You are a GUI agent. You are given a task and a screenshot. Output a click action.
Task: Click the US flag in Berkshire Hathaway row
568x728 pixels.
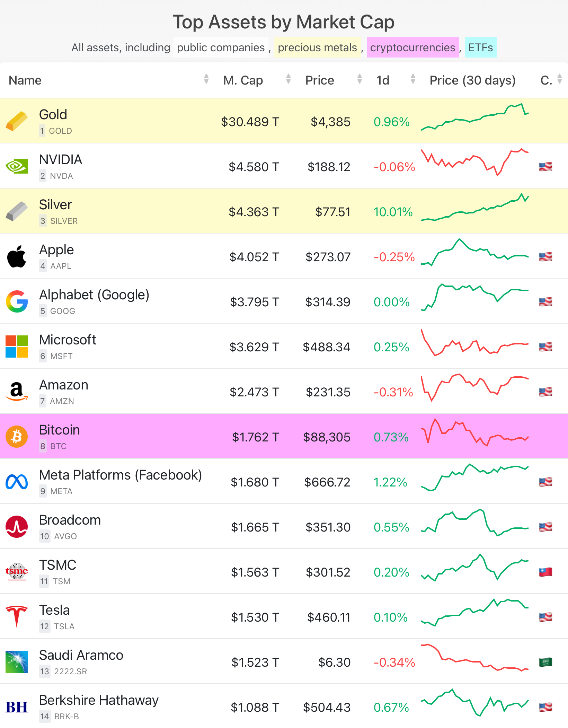coord(545,707)
